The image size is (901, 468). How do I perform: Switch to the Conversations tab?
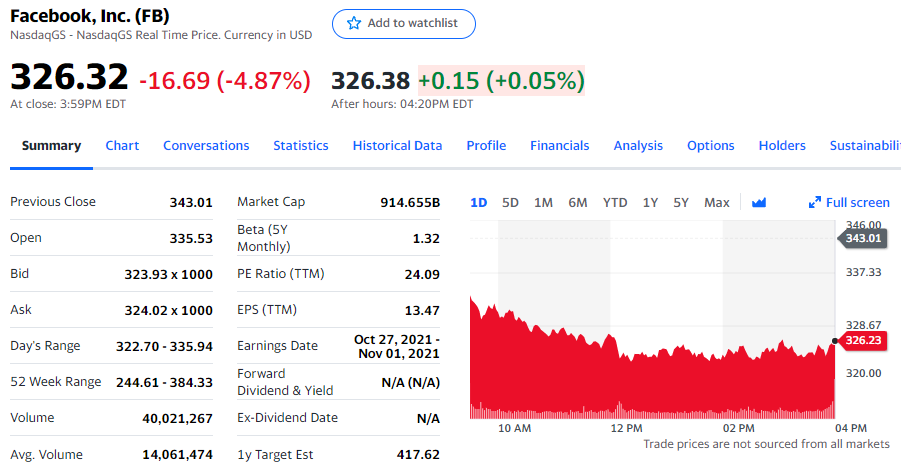tap(206, 145)
